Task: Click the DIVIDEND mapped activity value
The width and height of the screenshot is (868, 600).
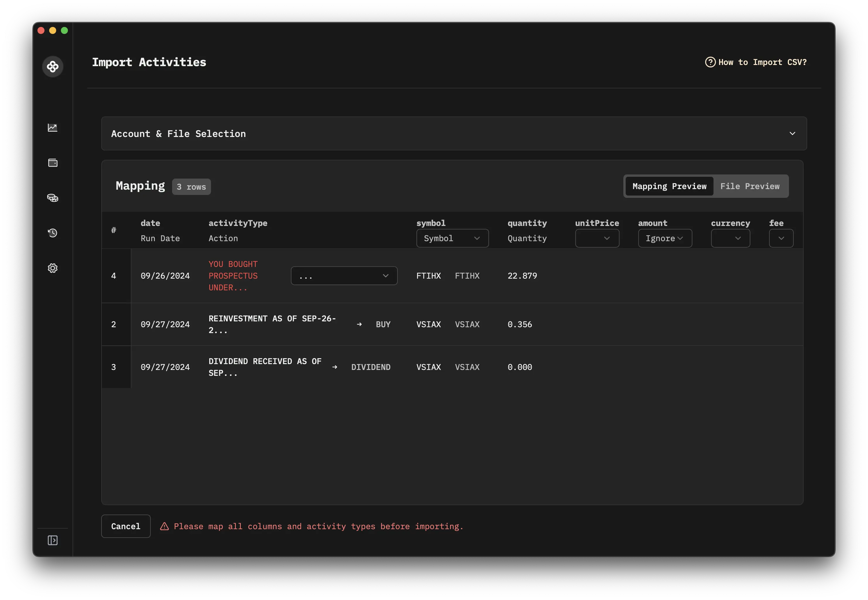Action: pyautogui.click(x=371, y=367)
